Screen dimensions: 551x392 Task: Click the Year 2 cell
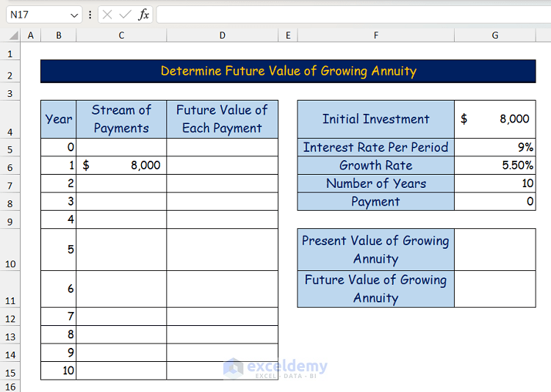tap(58, 184)
